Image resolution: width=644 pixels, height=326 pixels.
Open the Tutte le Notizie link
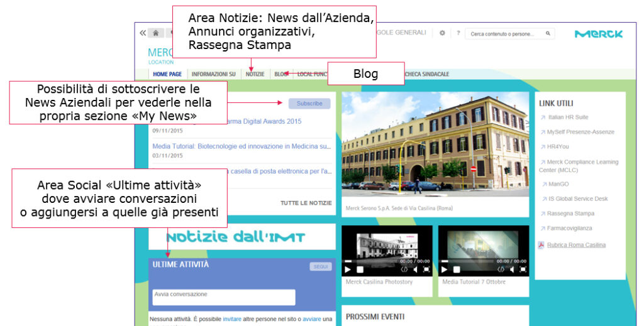tap(306, 203)
